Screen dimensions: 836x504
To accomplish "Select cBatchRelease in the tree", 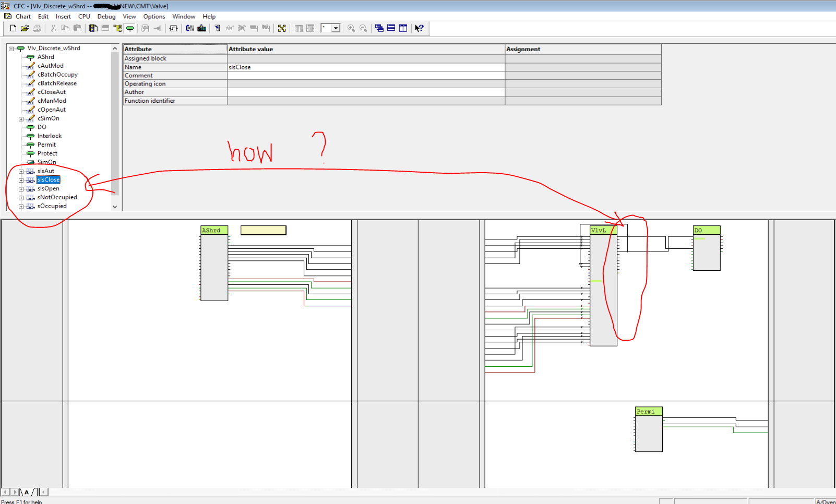I will pos(57,83).
